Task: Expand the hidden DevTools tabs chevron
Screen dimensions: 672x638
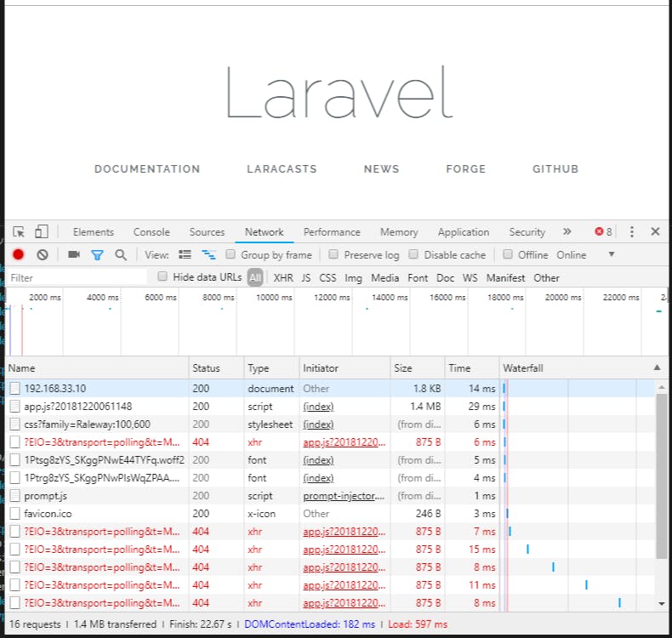Action: (567, 231)
